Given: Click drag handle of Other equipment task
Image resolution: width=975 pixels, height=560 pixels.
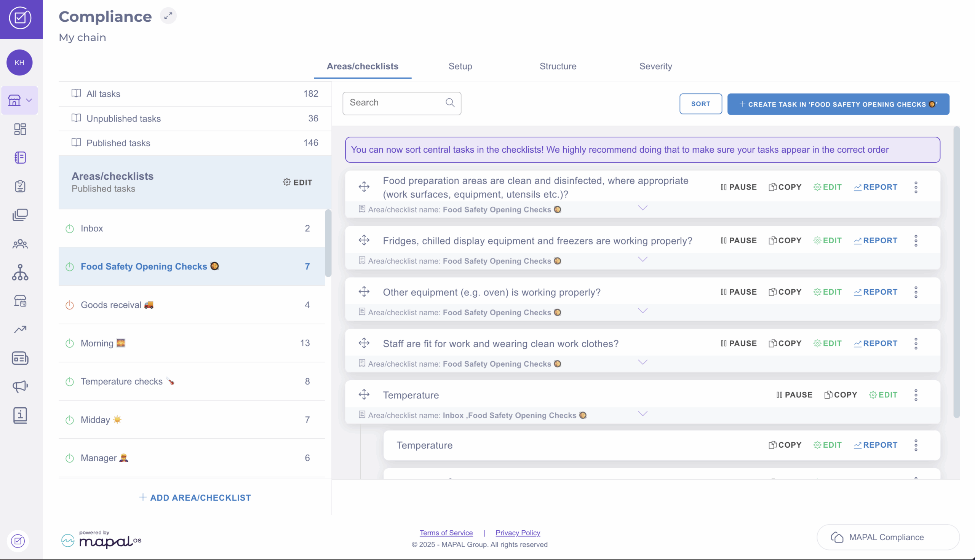Looking at the screenshot, I should tap(364, 292).
